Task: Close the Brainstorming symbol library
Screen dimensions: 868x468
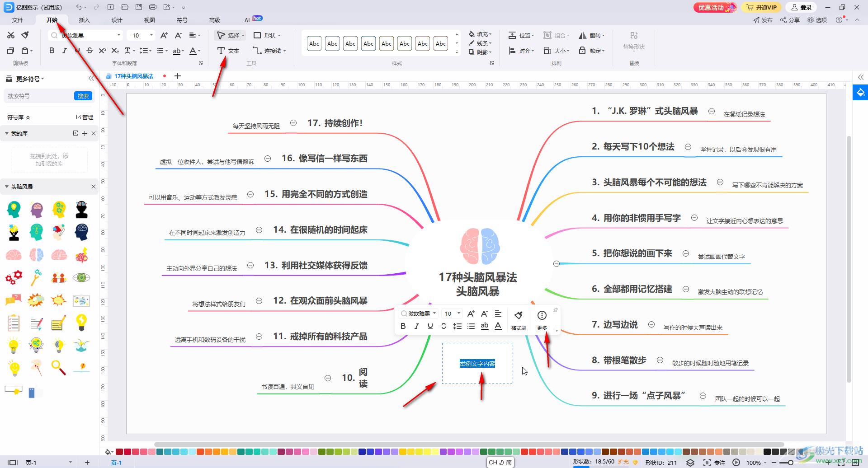Action: tap(94, 187)
